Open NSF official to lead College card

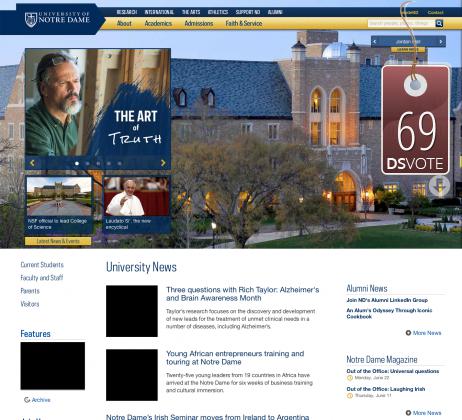[x=59, y=205]
